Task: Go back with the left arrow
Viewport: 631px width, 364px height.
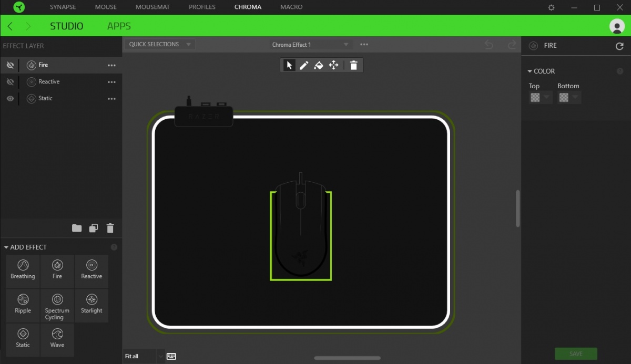Action: click(x=10, y=26)
